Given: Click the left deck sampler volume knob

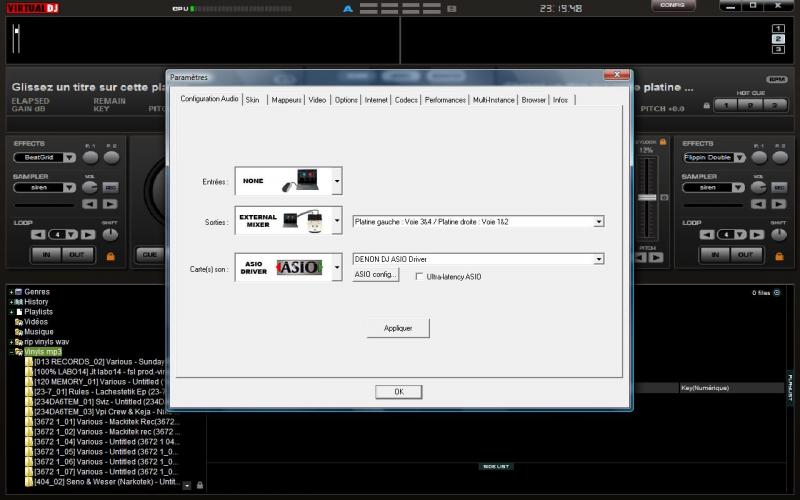Looking at the screenshot, I should tap(90, 187).
